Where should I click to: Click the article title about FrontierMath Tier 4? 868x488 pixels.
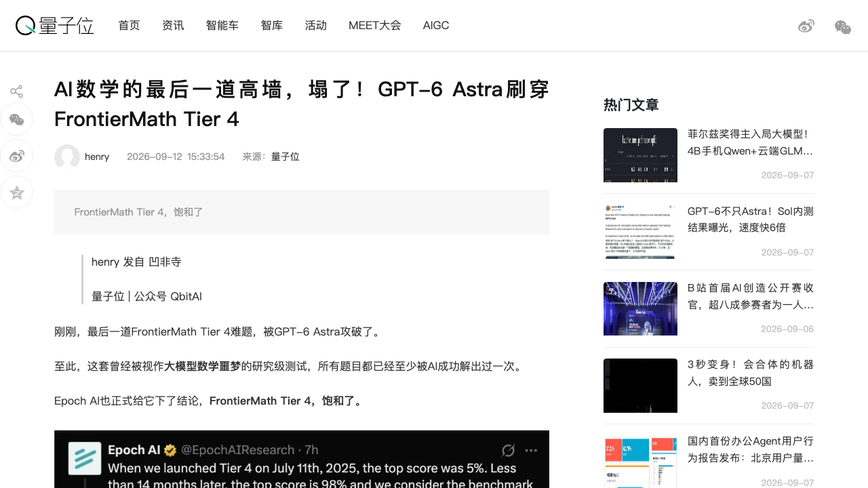pyautogui.click(x=302, y=104)
